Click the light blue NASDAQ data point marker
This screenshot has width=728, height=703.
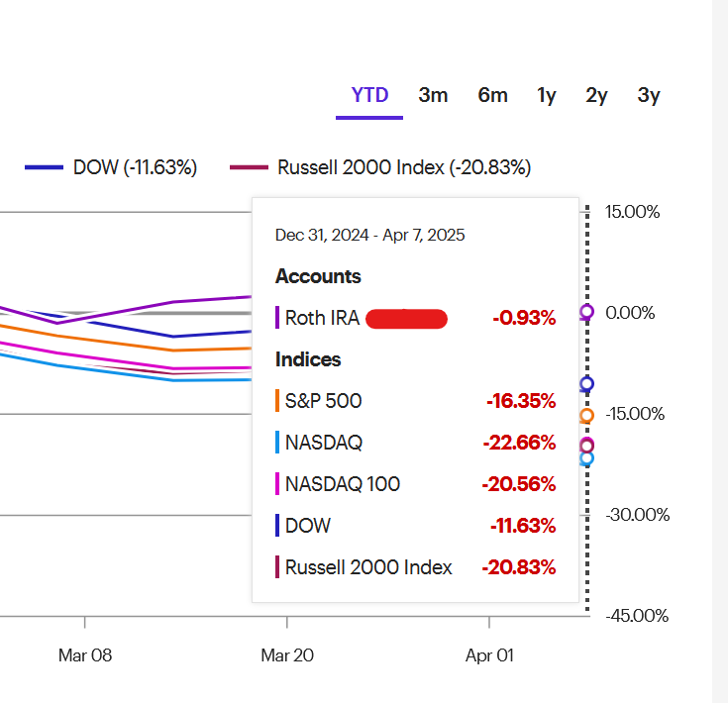click(586, 458)
